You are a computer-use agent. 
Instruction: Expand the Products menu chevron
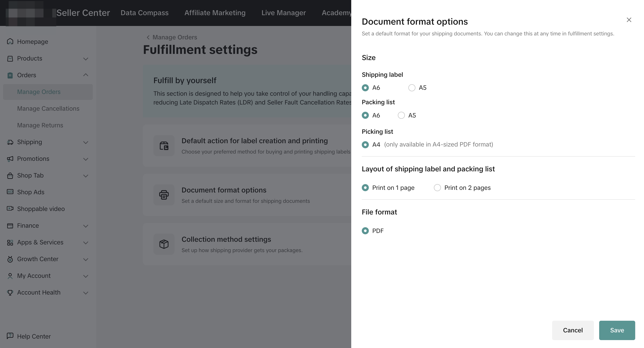pos(86,59)
